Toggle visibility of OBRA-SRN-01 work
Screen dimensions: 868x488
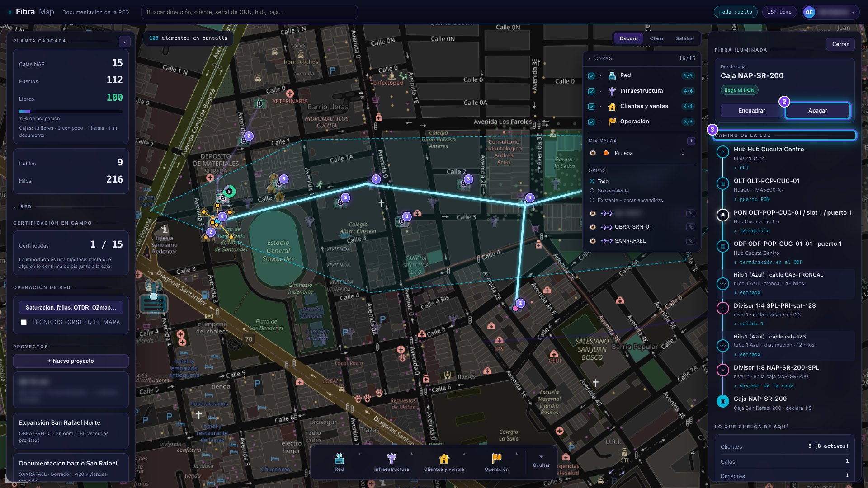click(593, 227)
